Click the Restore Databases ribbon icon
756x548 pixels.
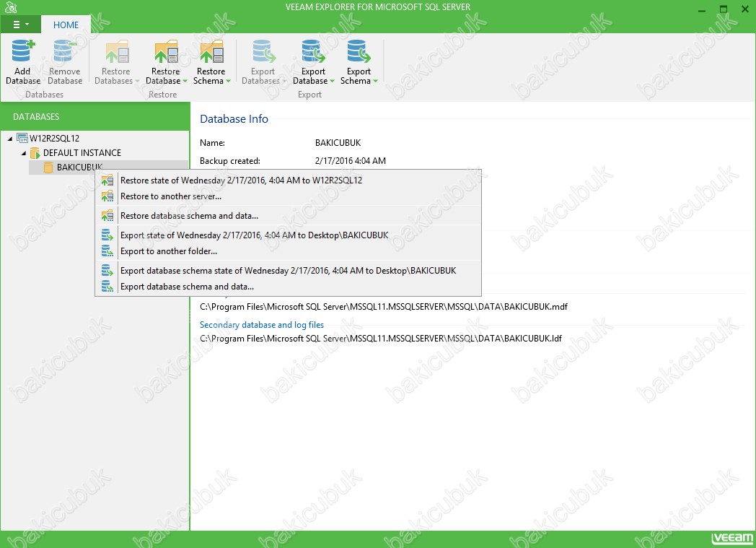pyautogui.click(x=116, y=51)
